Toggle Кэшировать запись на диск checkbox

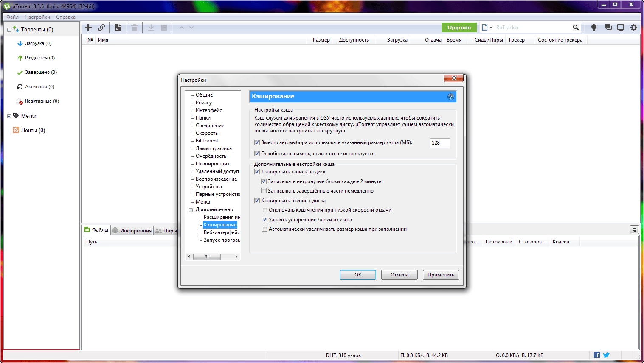coord(257,172)
